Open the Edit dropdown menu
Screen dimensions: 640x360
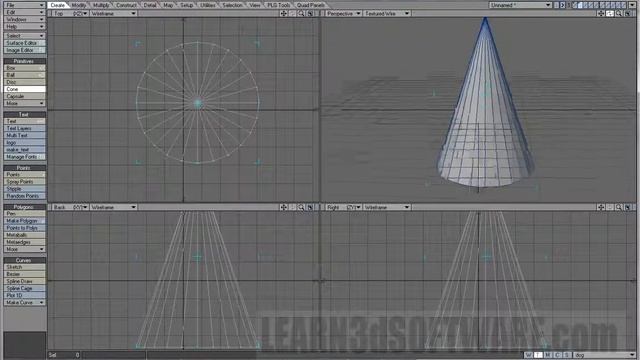pos(24,12)
